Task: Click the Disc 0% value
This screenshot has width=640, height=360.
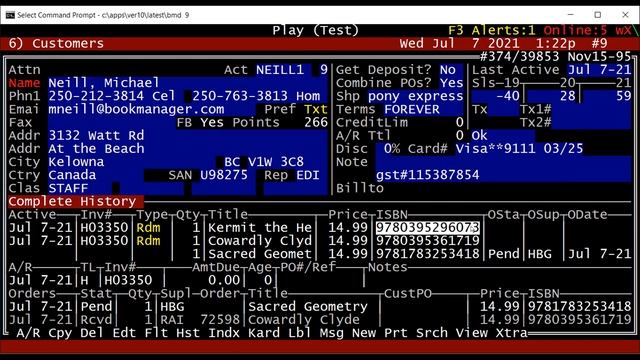Action: point(392,149)
